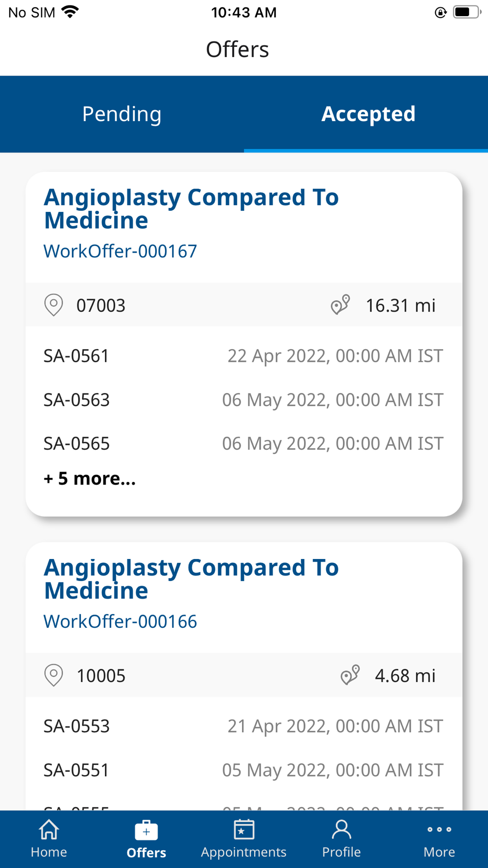Open Appointments calendar icon
The image size is (488, 868).
point(244,830)
